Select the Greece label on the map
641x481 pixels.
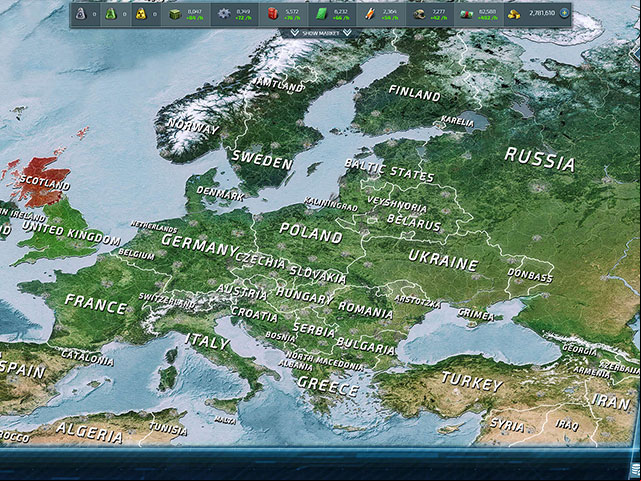328,386
